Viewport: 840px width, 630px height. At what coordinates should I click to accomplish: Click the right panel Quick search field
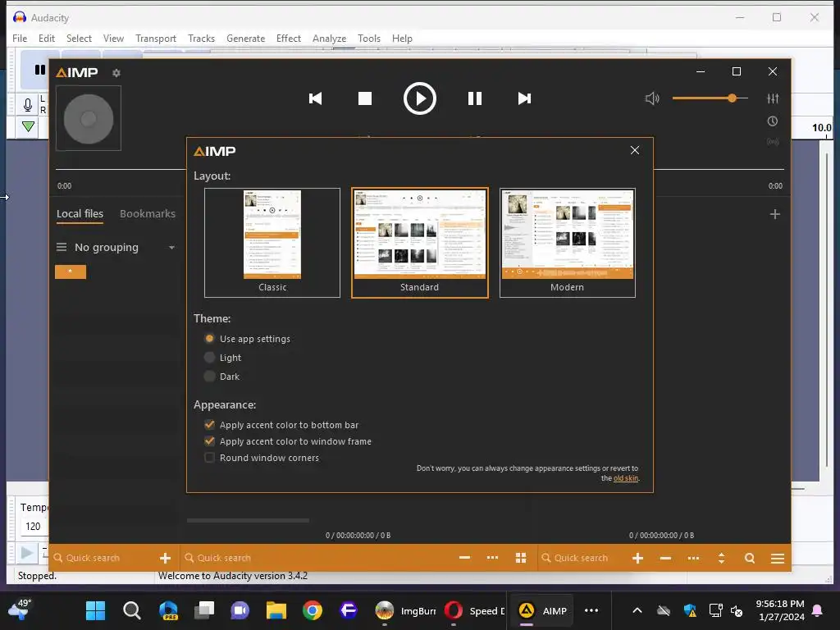point(582,558)
